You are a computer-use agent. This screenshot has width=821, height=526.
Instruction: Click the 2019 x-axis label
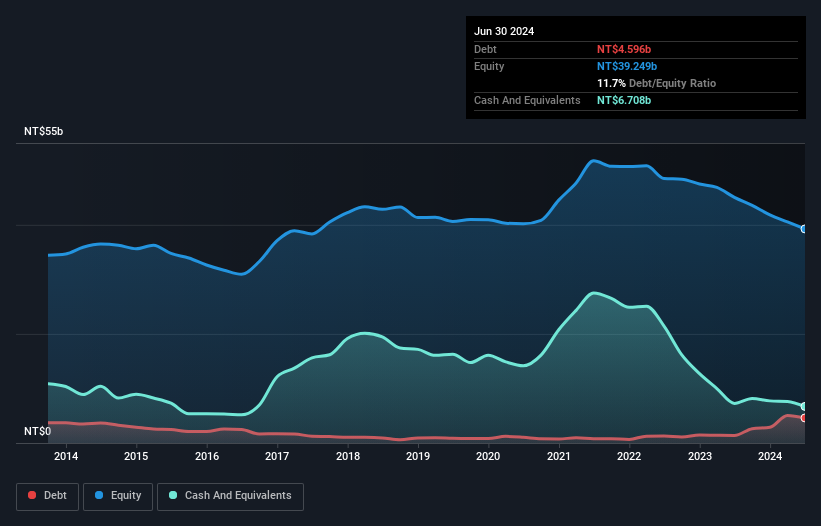pos(418,456)
